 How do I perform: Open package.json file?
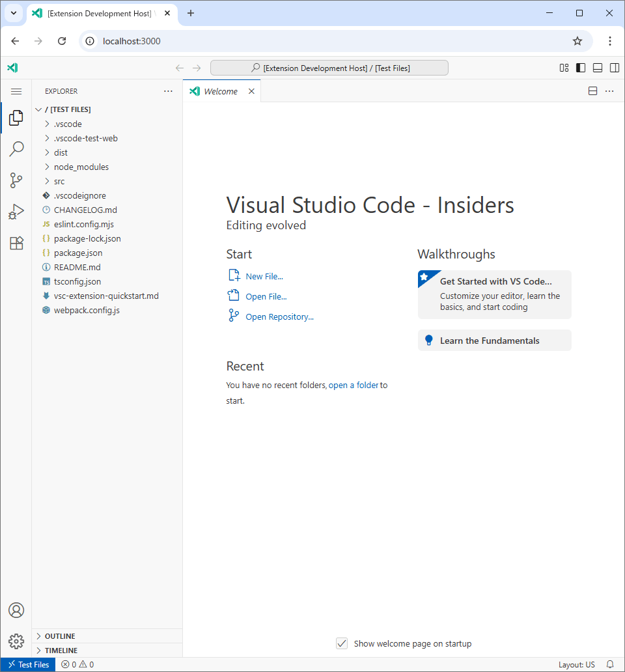[107, 253]
